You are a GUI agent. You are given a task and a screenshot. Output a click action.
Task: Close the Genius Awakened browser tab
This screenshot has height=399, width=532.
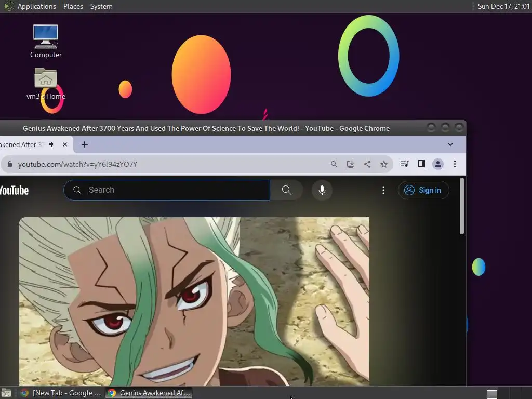pos(65,144)
